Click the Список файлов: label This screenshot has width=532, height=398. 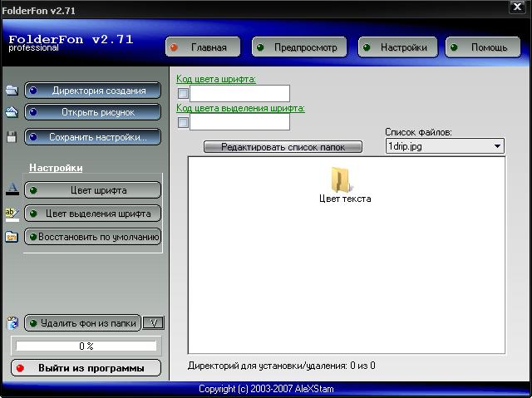tap(418, 132)
